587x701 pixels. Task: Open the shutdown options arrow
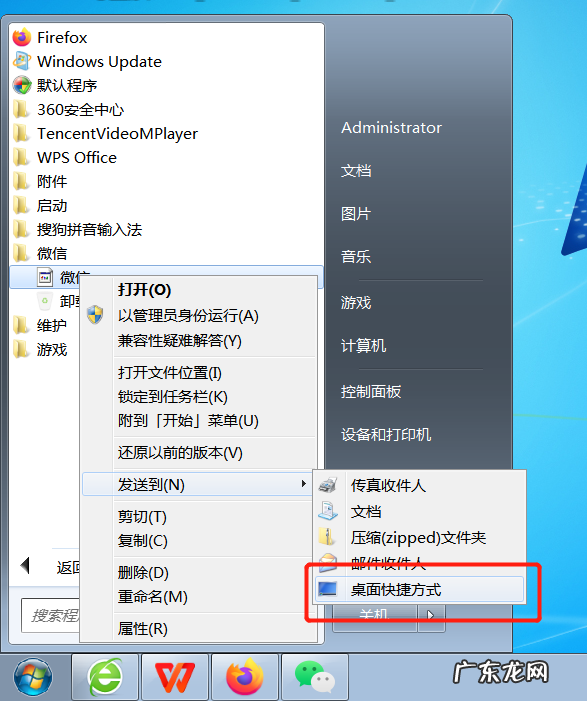[431, 616]
